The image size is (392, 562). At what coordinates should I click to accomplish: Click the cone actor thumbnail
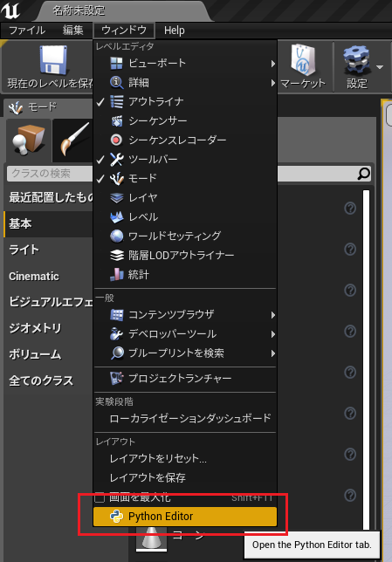[151, 539]
